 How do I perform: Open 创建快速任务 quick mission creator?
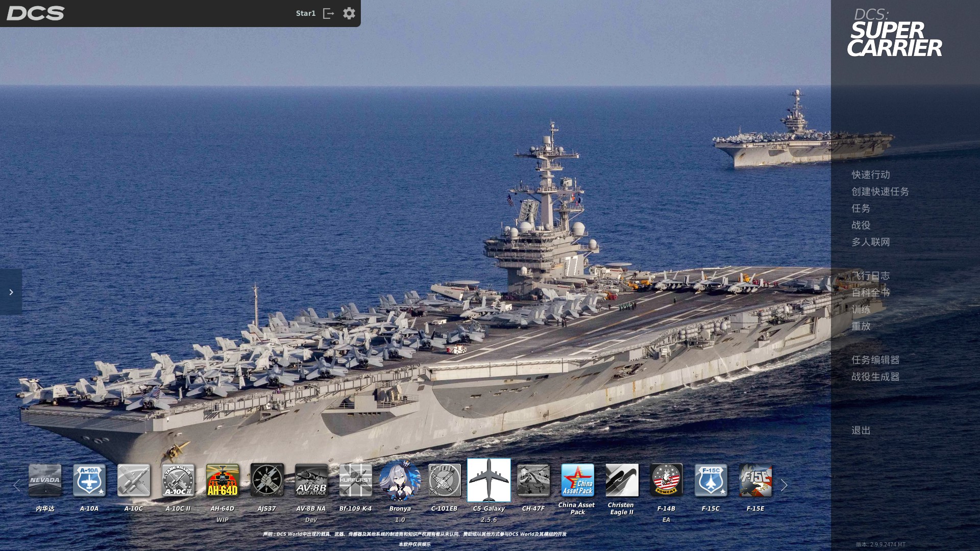[x=879, y=191]
